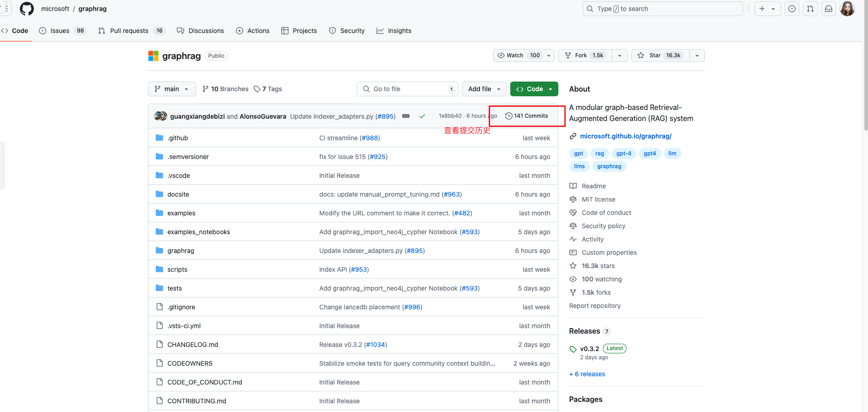Open the Actions tab
Viewport: 868px width, 412px height.
click(x=253, y=31)
